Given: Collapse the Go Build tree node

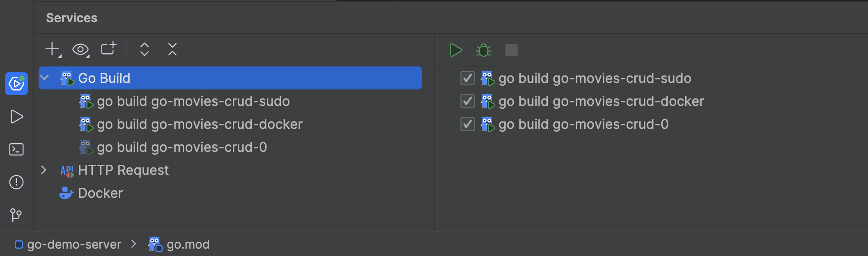Looking at the screenshot, I should (x=44, y=78).
